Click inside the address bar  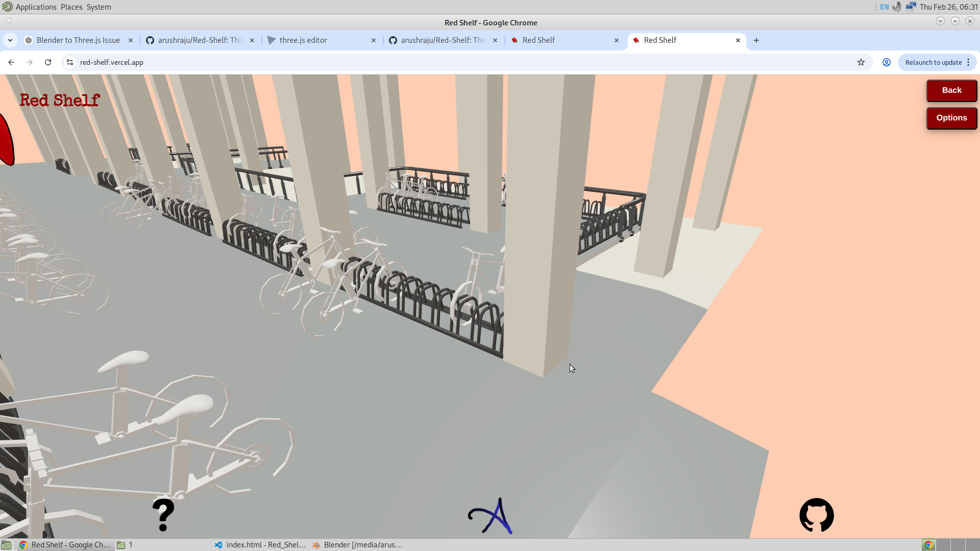(204, 62)
